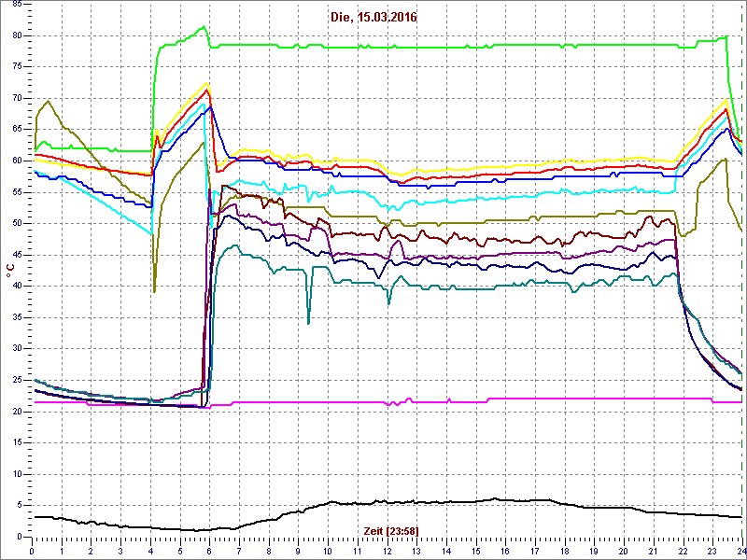Click hour 22 on the time axis
The height and width of the screenshot is (560, 747).
point(684,550)
